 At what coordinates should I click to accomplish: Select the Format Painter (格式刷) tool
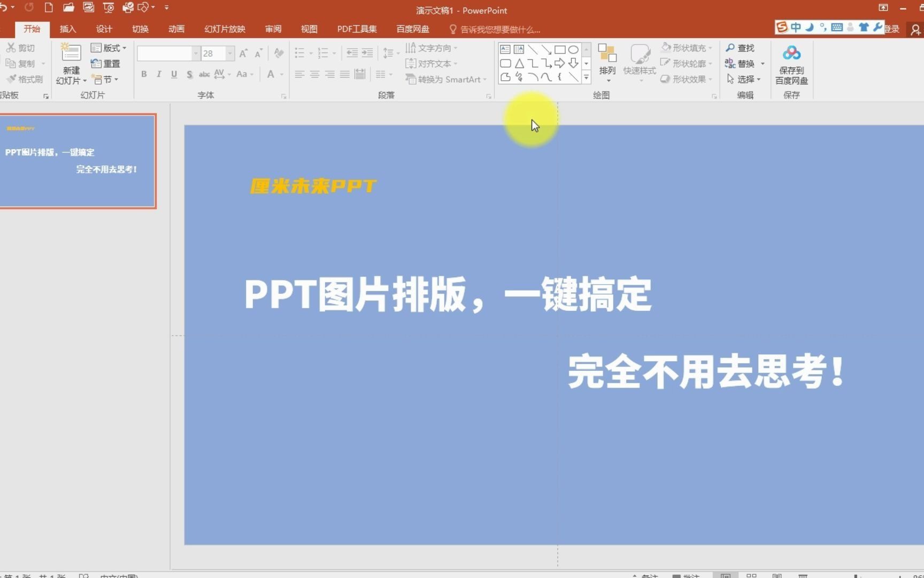point(25,79)
